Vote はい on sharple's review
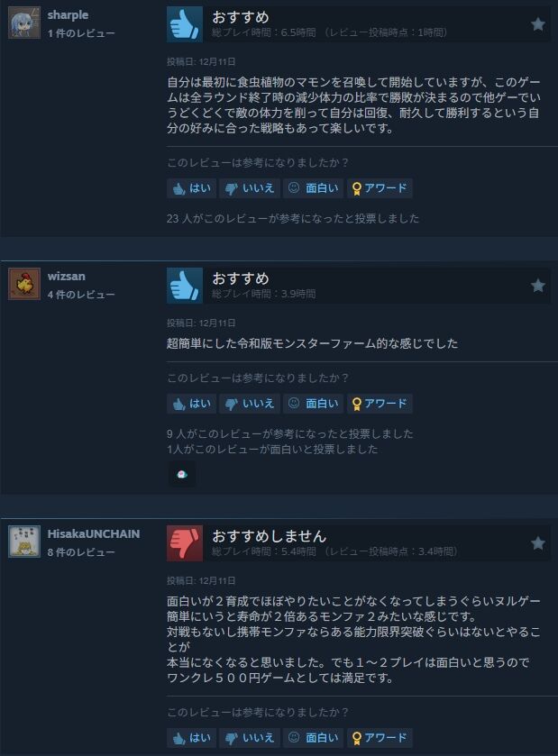 click(192, 188)
